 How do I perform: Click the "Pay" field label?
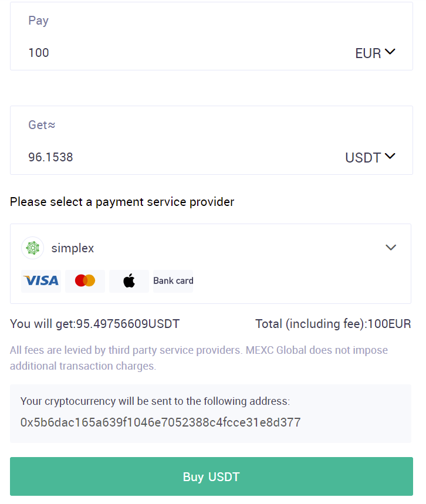(x=39, y=21)
